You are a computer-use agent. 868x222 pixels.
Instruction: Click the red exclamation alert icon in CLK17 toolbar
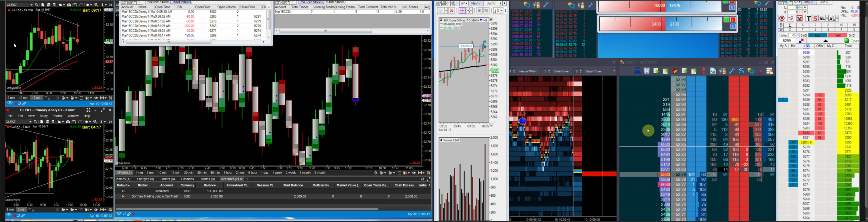click(704, 71)
